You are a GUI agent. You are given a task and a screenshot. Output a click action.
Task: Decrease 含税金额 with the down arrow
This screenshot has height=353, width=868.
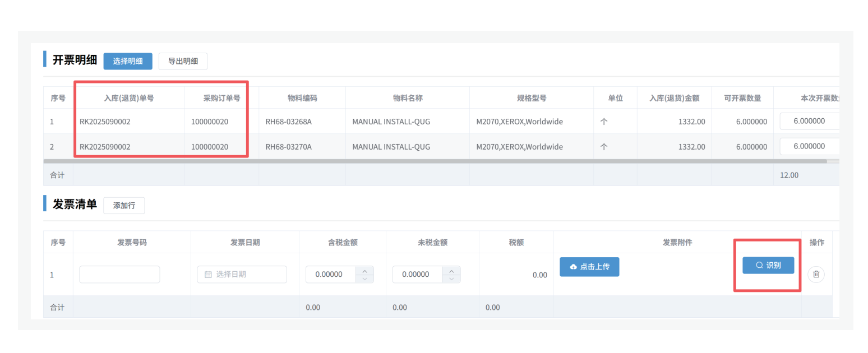coord(365,278)
